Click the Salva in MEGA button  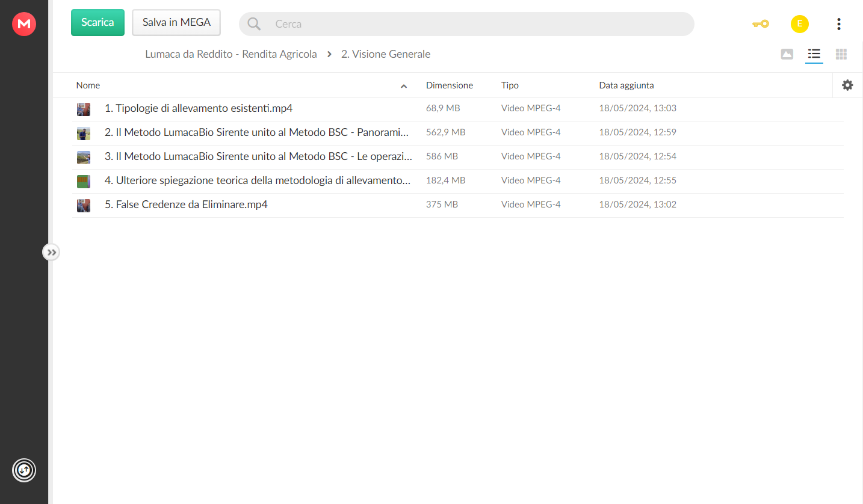pyautogui.click(x=176, y=22)
